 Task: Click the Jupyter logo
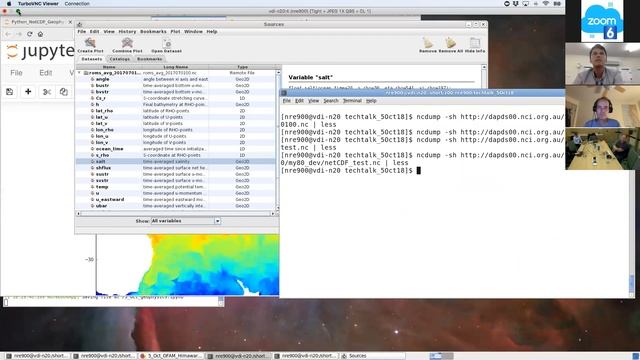click(x=40, y=51)
